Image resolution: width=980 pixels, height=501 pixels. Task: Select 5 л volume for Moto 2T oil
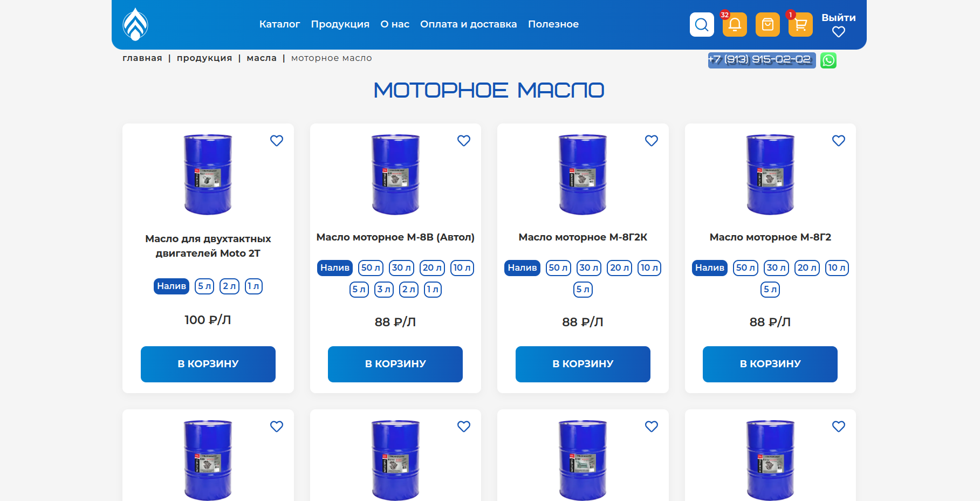(x=204, y=286)
